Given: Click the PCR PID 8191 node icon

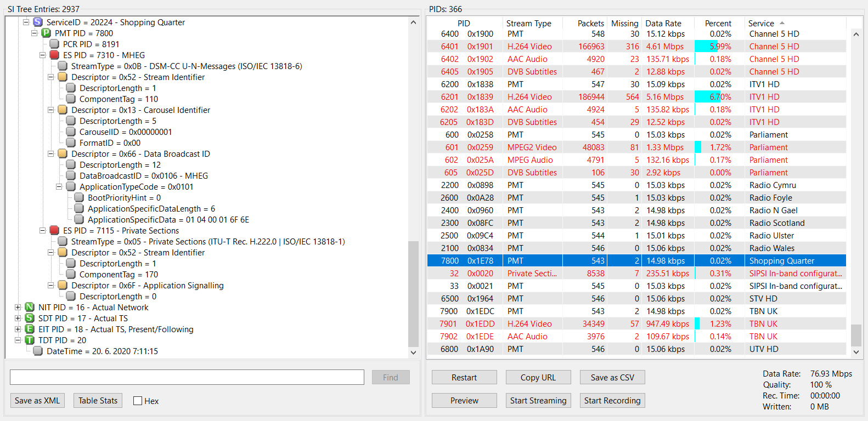Looking at the screenshot, I should pos(54,44).
